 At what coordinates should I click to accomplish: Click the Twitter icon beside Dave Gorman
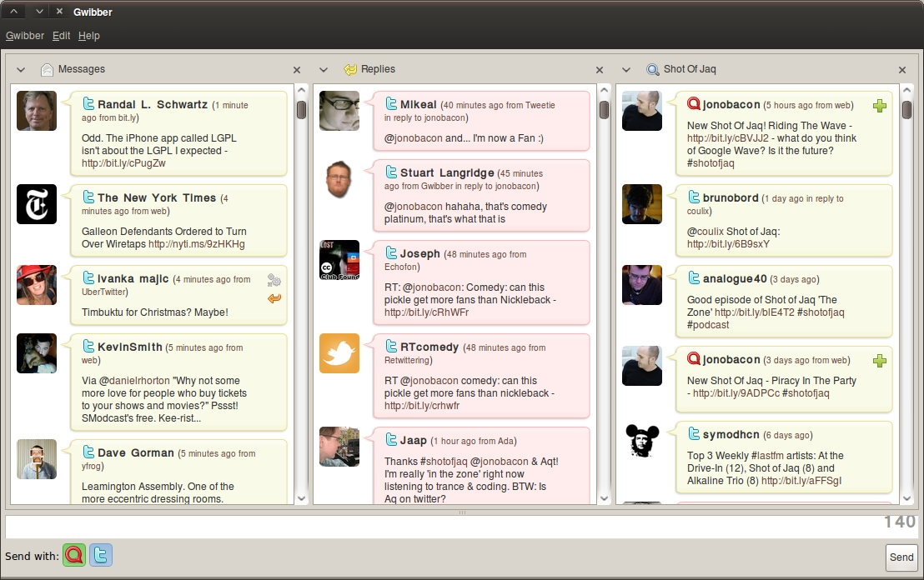88,452
